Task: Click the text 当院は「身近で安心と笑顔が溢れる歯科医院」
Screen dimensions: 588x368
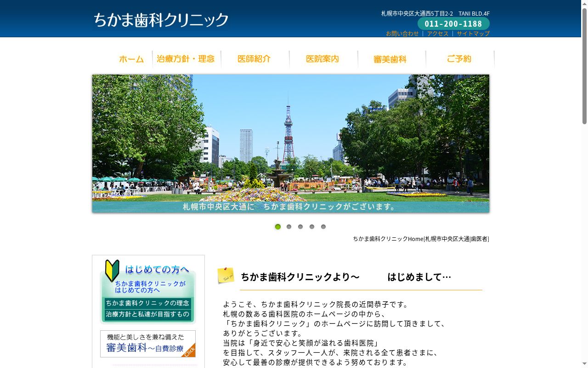Action: coord(301,343)
